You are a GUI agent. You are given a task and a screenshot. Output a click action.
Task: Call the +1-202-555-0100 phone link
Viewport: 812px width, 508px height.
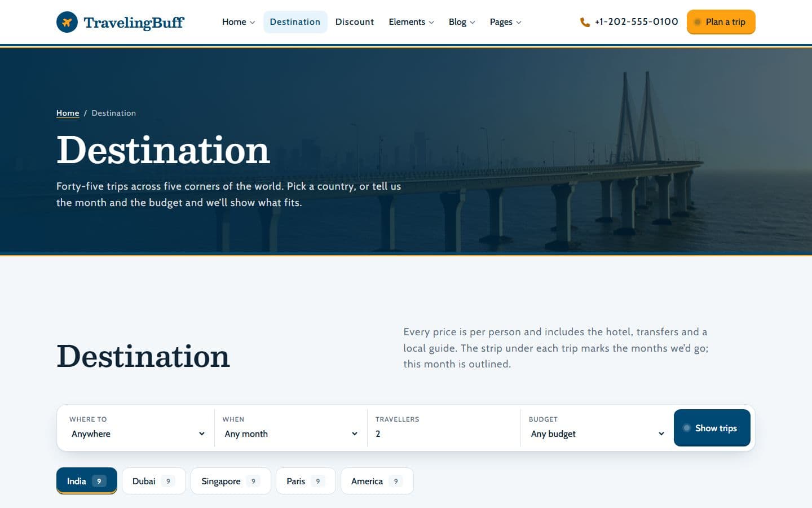pos(629,22)
